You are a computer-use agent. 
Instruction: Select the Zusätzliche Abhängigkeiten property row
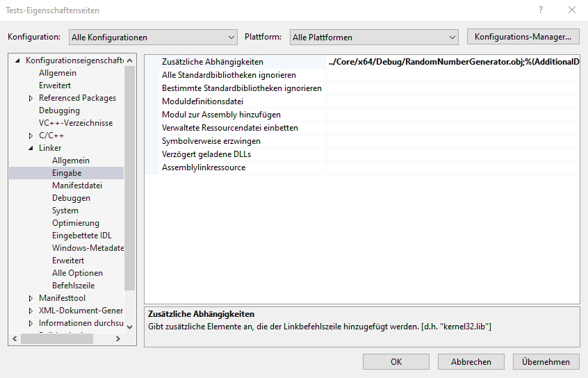pyautogui.click(x=362, y=62)
